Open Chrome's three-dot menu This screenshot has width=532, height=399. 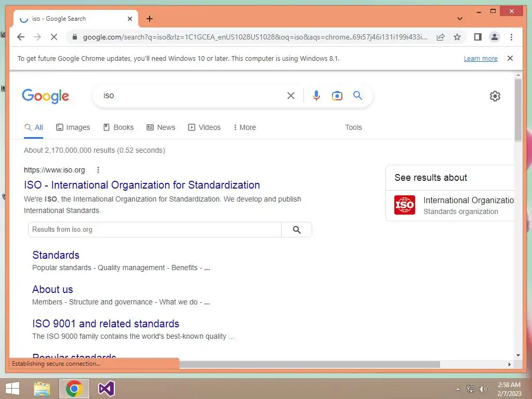coord(511,37)
